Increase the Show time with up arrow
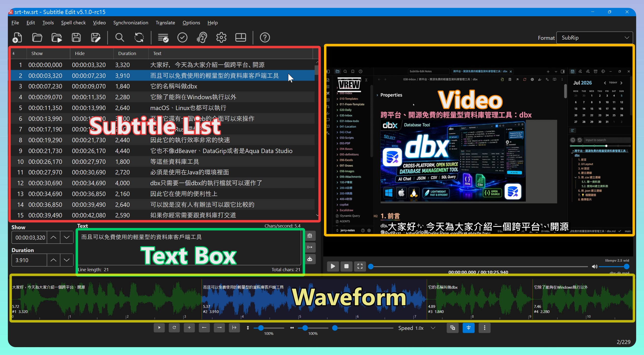The height and width of the screenshot is (355, 644). click(54, 237)
